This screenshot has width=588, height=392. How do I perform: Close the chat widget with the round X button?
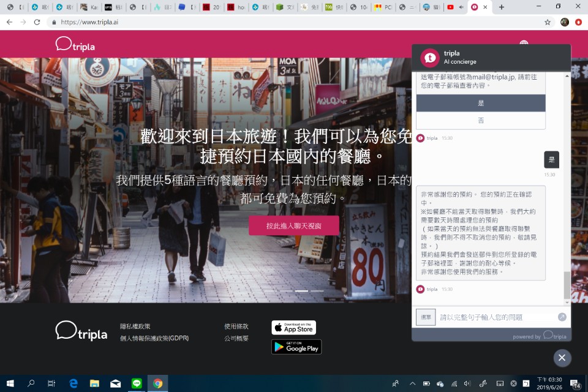coord(562,358)
